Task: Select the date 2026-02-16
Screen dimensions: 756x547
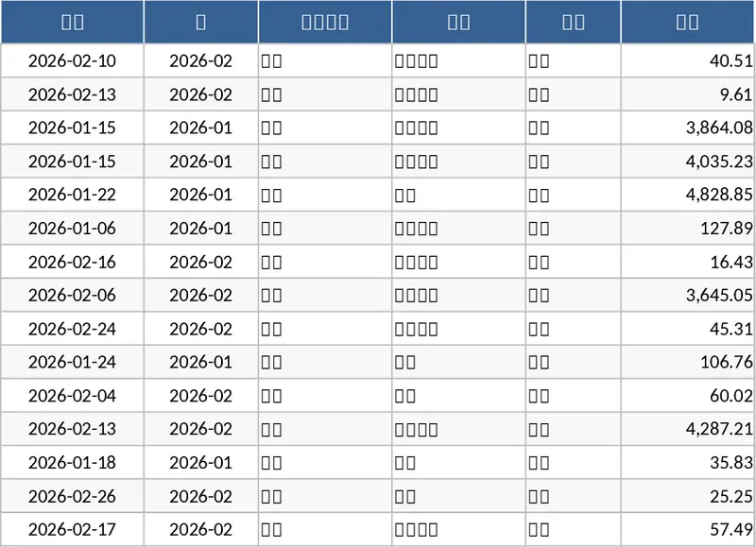Action: pyautogui.click(x=72, y=262)
